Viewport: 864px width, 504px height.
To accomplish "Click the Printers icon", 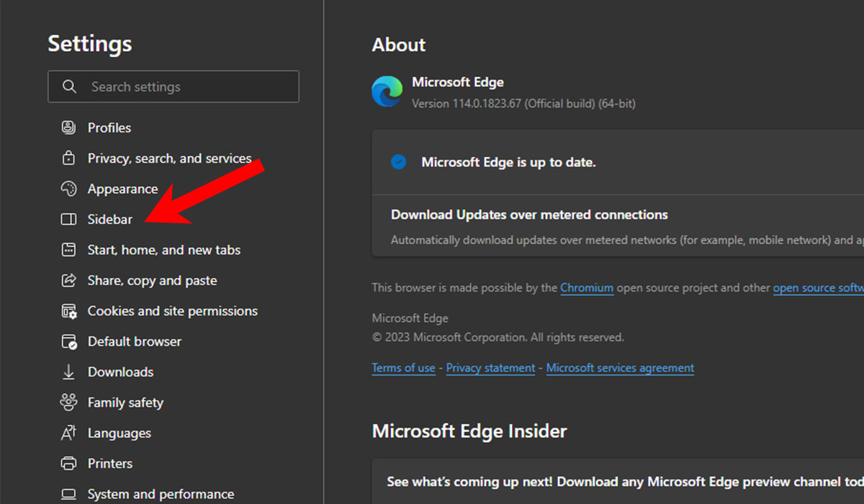I will 68,463.
